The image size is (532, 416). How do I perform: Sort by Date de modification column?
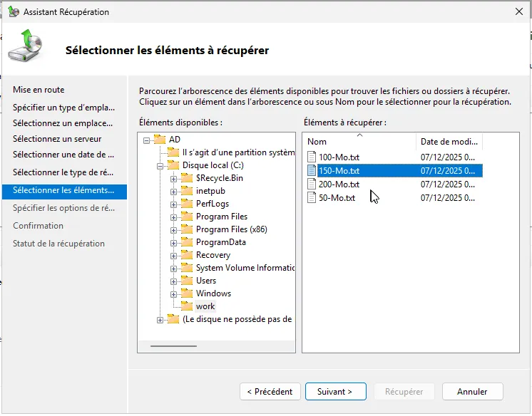click(449, 141)
